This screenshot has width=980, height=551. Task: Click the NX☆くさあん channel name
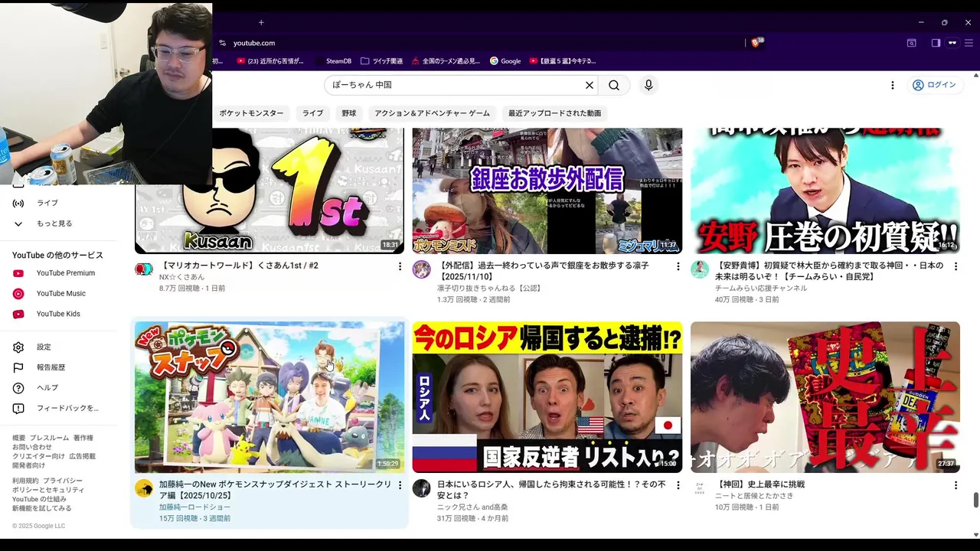tap(182, 277)
